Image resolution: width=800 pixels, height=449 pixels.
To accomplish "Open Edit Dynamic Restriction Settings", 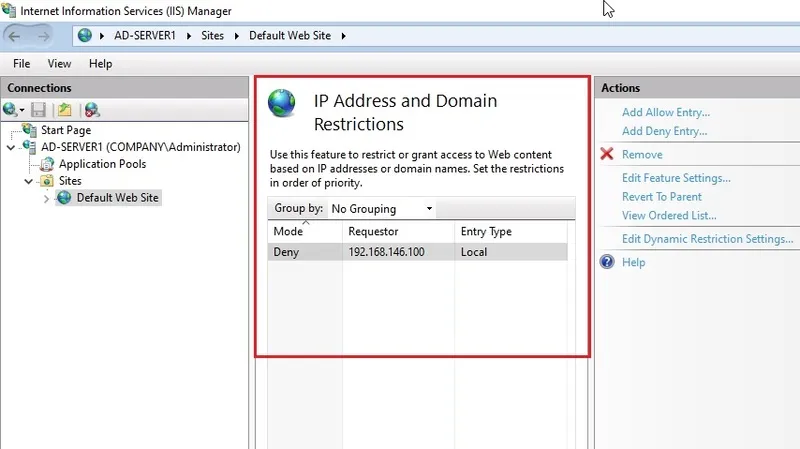I will click(x=707, y=239).
